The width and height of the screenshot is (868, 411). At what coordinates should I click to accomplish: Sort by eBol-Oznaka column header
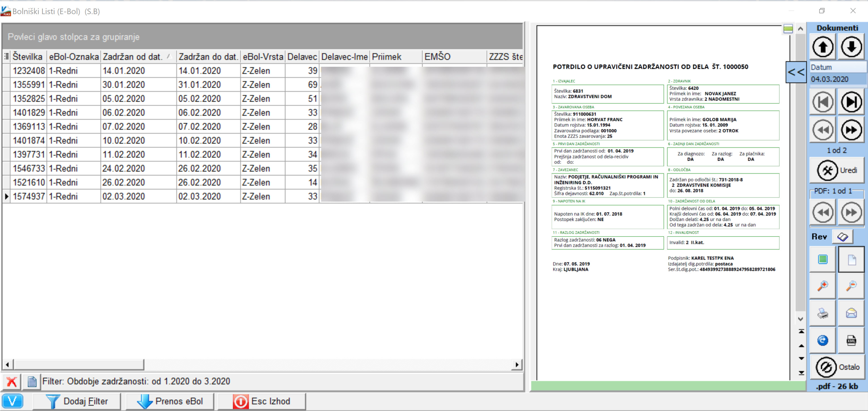pos(73,57)
